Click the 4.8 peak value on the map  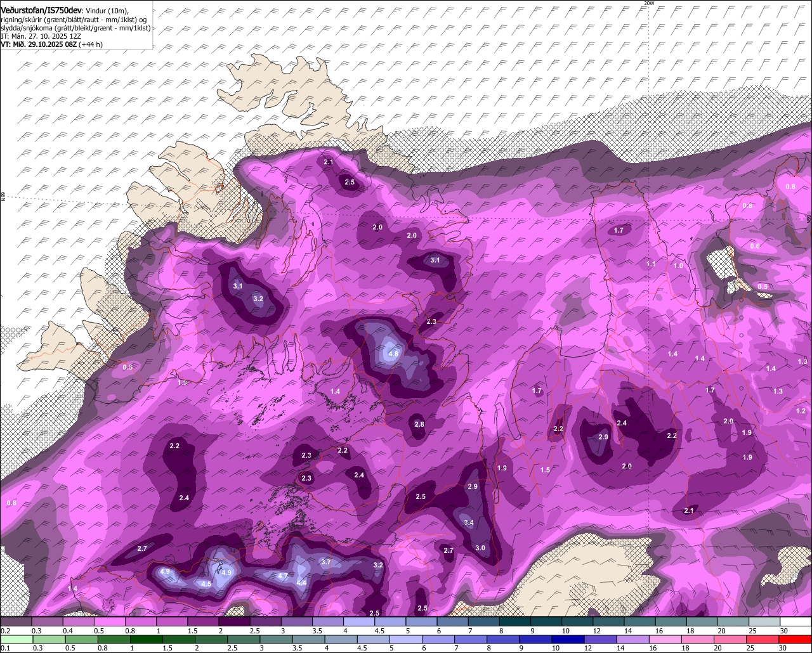(393, 354)
